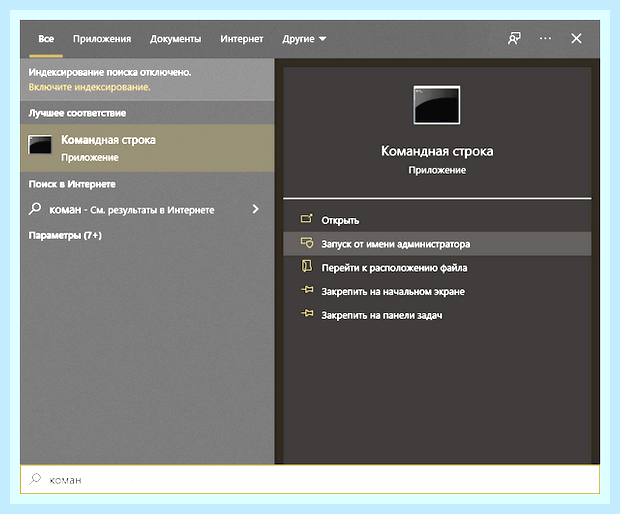Click pin icon for начальном экране
The width and height of the screenshot is (620, 514).
(307, 290)
